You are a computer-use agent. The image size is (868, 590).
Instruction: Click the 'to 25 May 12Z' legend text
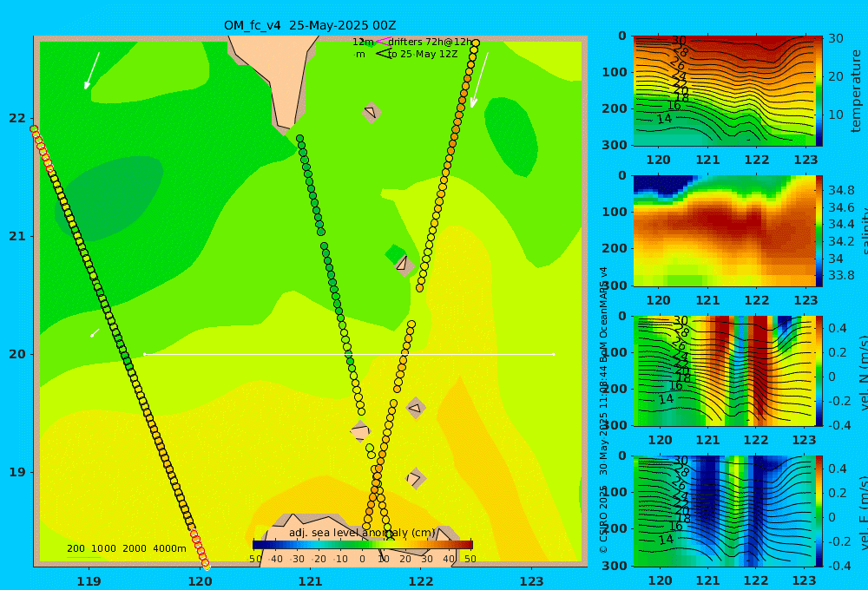coord(423,54)
